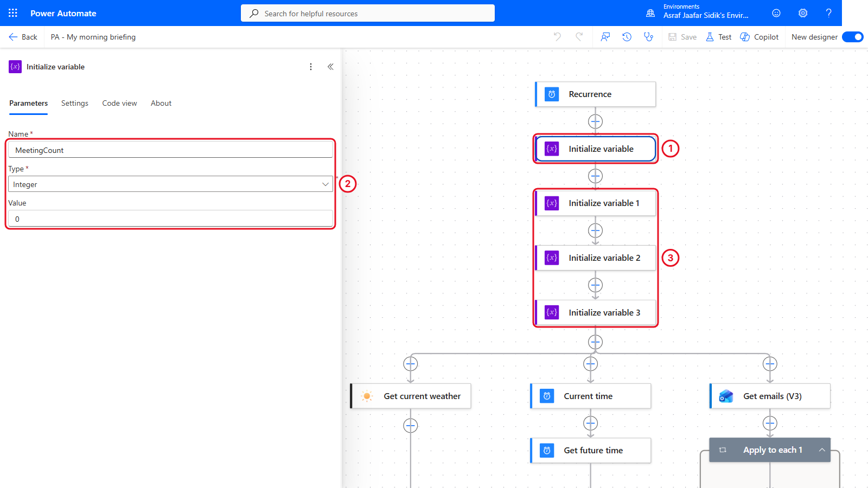Open the settings gear in header
Image resolution: width=868 pixels, height=488 pixels.
803,13
